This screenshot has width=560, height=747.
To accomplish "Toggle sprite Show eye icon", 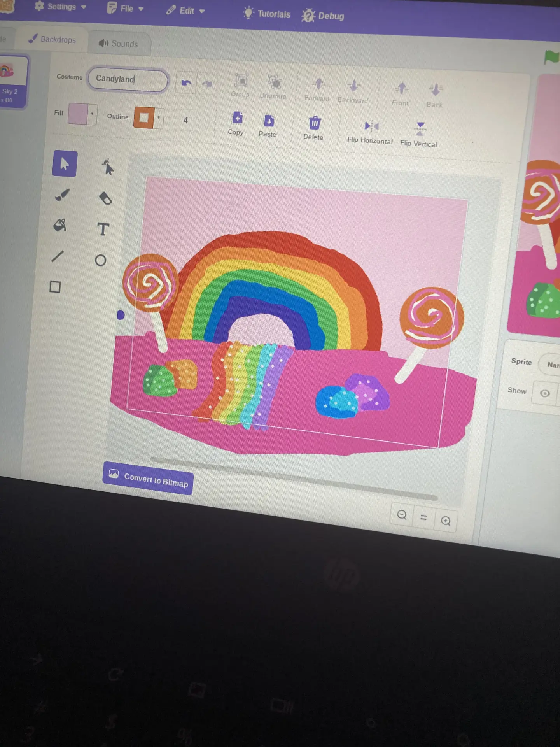I will pos(545,393).
